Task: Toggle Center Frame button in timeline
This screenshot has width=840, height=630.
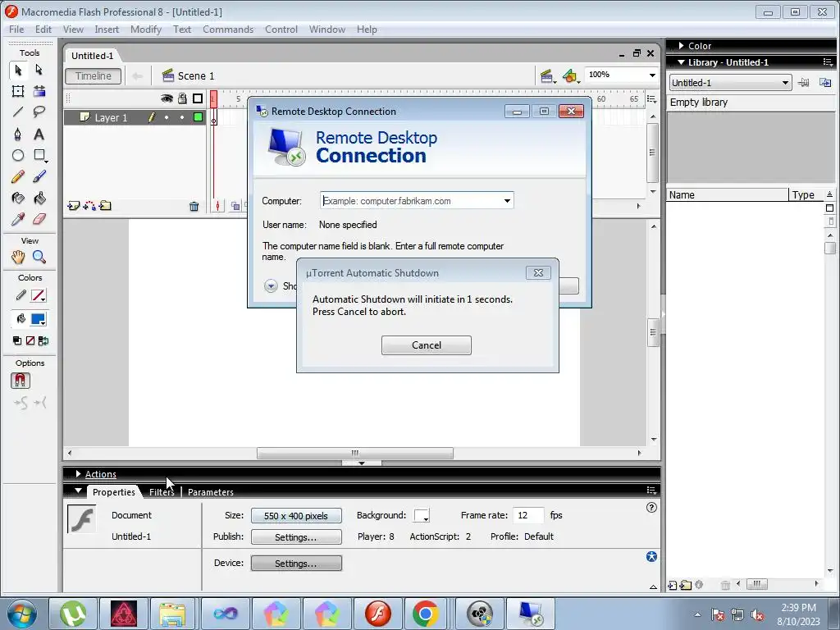Action: 217,206
